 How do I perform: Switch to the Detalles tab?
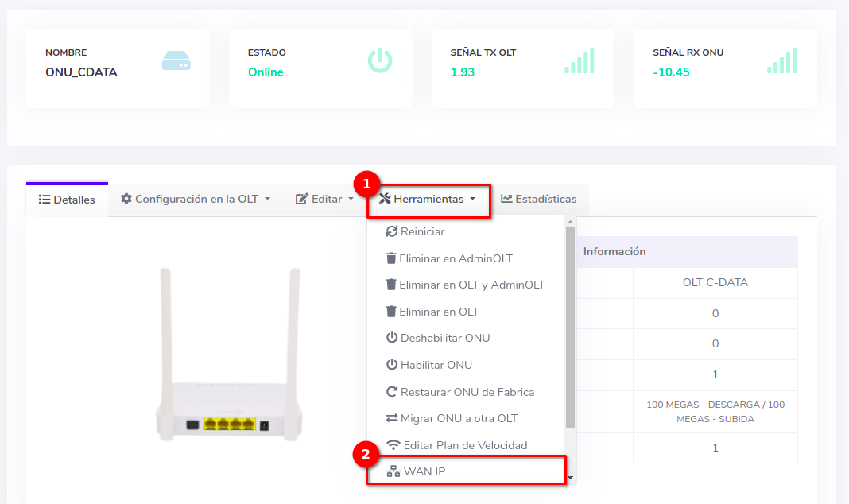(67, 200)
